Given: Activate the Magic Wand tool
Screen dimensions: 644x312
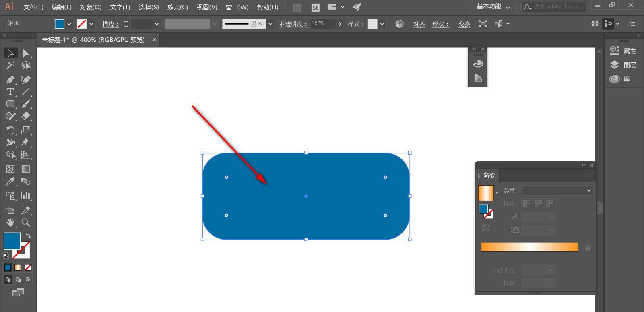Looking at the screenshot, I should tap(10, 65).
